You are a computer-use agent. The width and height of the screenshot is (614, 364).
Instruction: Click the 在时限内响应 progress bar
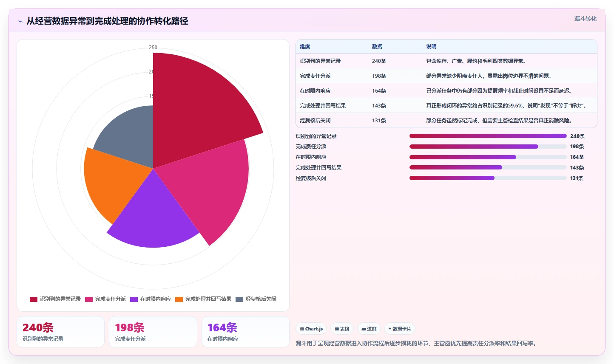point(488,157)
